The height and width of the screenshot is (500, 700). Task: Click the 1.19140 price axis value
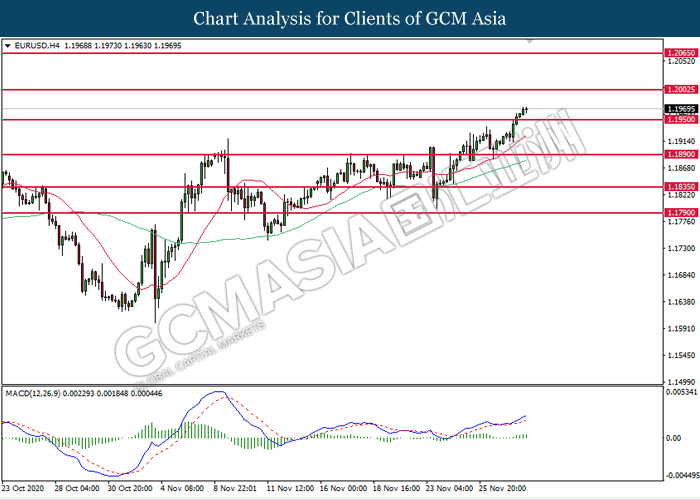(x=681, y=141)
